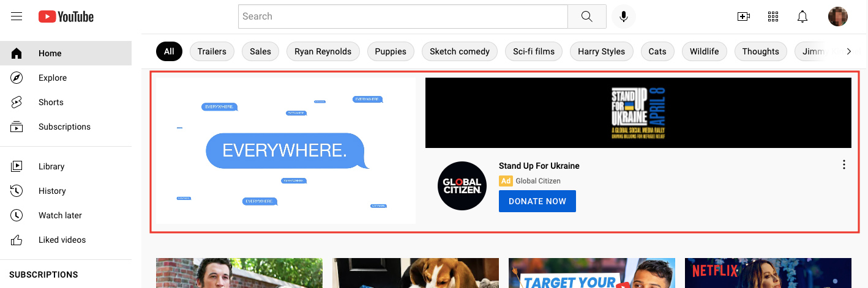Click the Subscriptions icon in sidebar
The image size is (868, 288).
[17, 127]
